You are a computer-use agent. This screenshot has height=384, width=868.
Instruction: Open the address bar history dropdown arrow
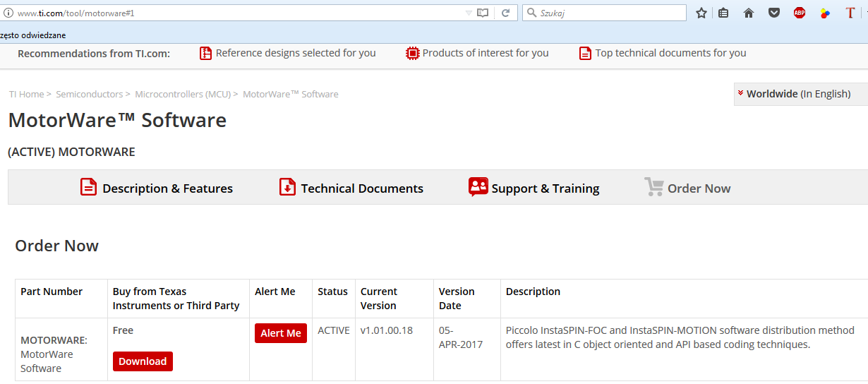point(469,13)
